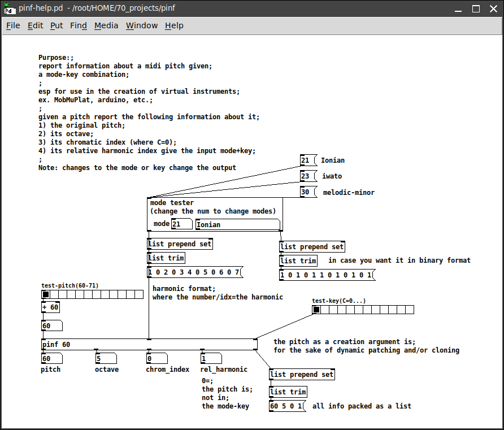Click the Pd application icon in title bar
This screenshot has height=430, width=504.
[x=9, y=8]
